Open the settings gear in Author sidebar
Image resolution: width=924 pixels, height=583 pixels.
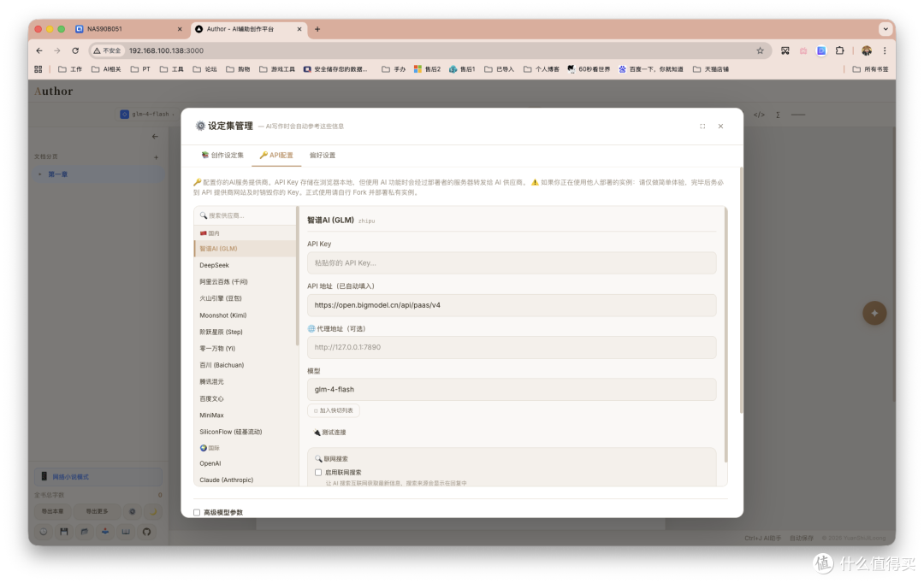133,511
